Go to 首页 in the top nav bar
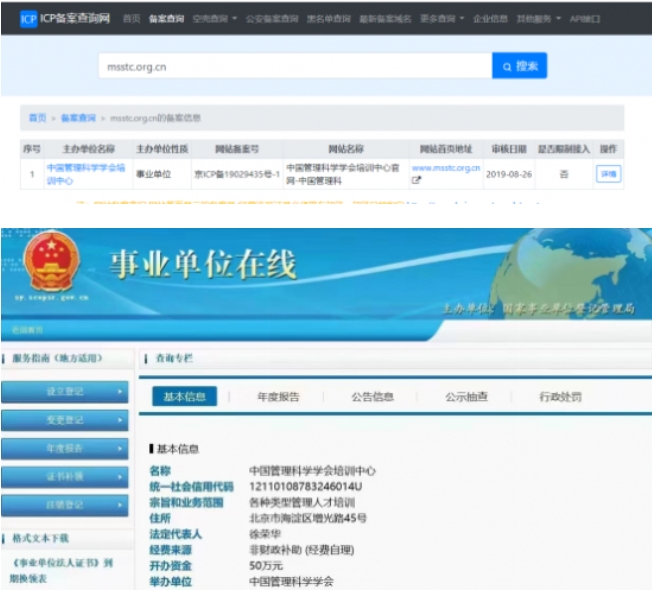This screenshot has width=652, height=591. click(132, 19)
